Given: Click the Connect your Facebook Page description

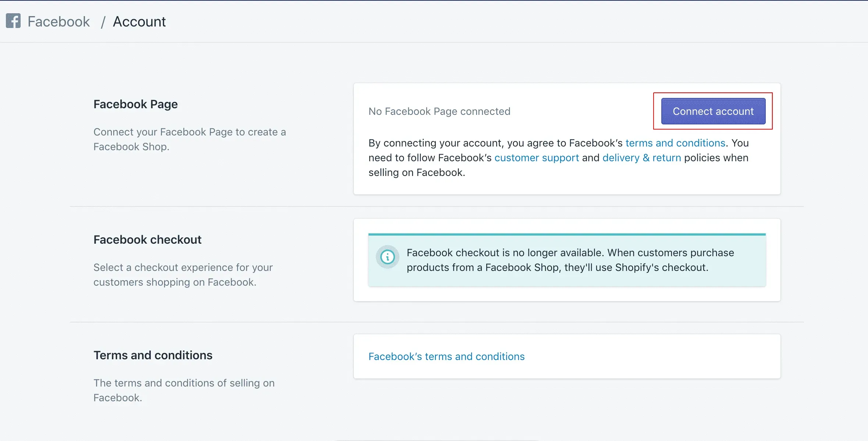Looking at the screenshot, I should point(189,139).
